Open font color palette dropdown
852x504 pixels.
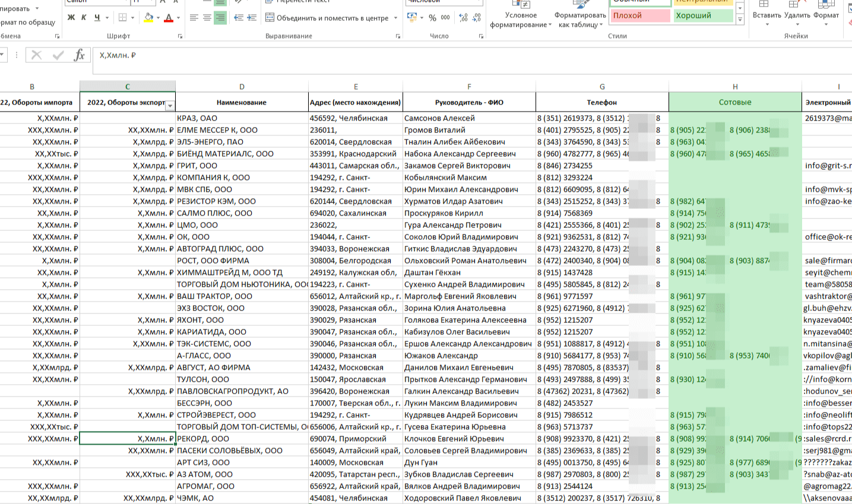point(179,18)
